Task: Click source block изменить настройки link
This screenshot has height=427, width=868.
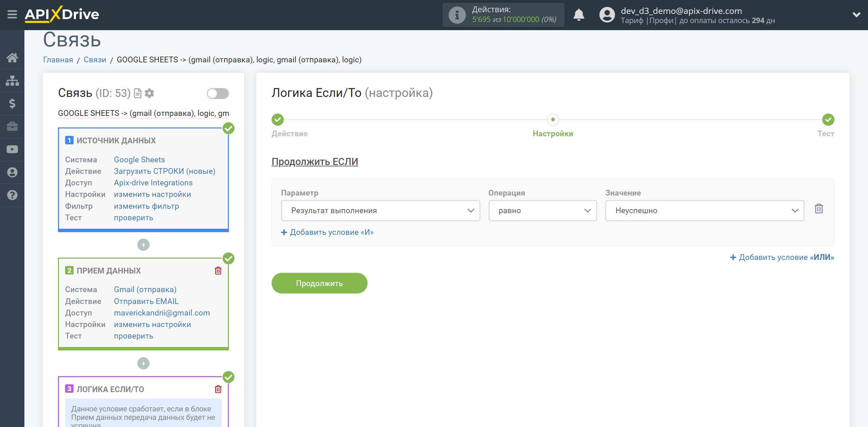Action: click(153, 194)
